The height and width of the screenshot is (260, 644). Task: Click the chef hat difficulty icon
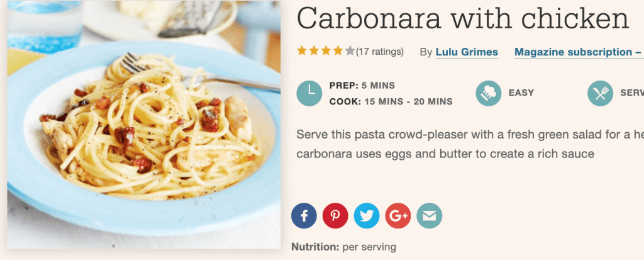click(x=489, y=93)
